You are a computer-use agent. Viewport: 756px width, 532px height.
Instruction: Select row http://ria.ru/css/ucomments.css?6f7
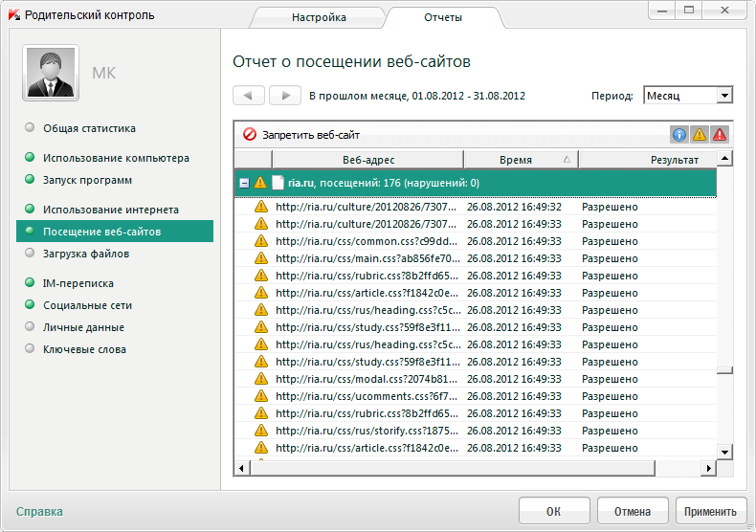coord(476,396)
